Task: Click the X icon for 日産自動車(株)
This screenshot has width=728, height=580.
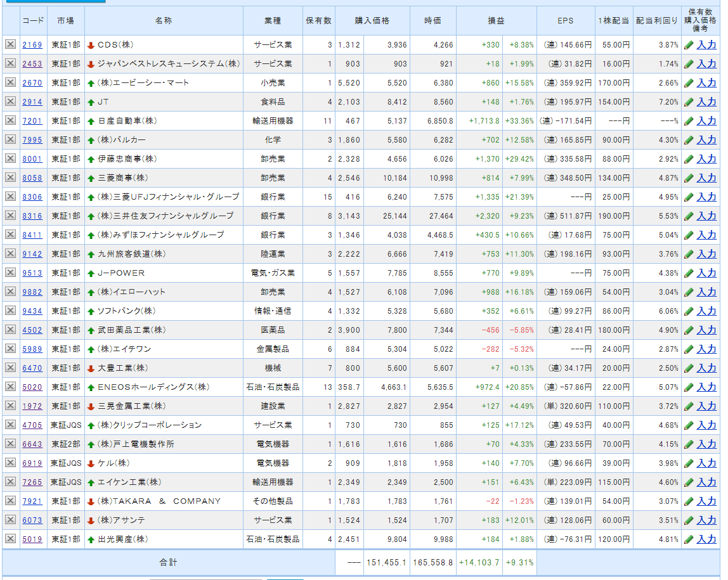Action: pos(10,120)
